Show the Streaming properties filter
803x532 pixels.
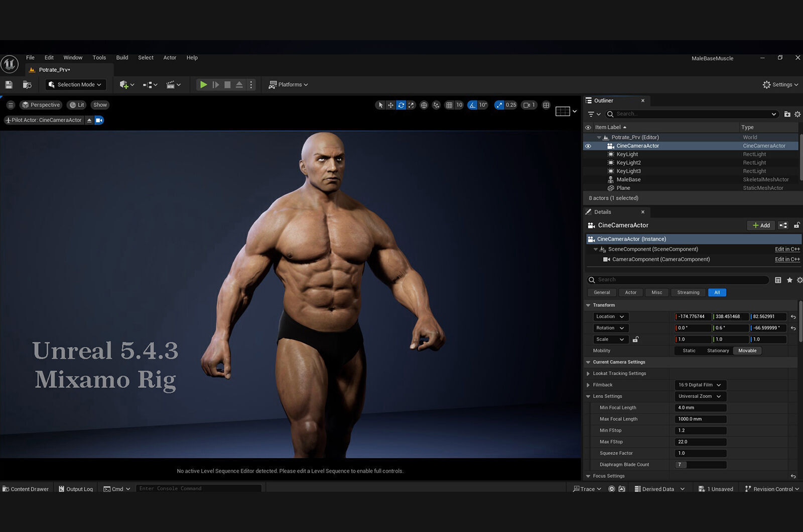[x=688, y=293]
